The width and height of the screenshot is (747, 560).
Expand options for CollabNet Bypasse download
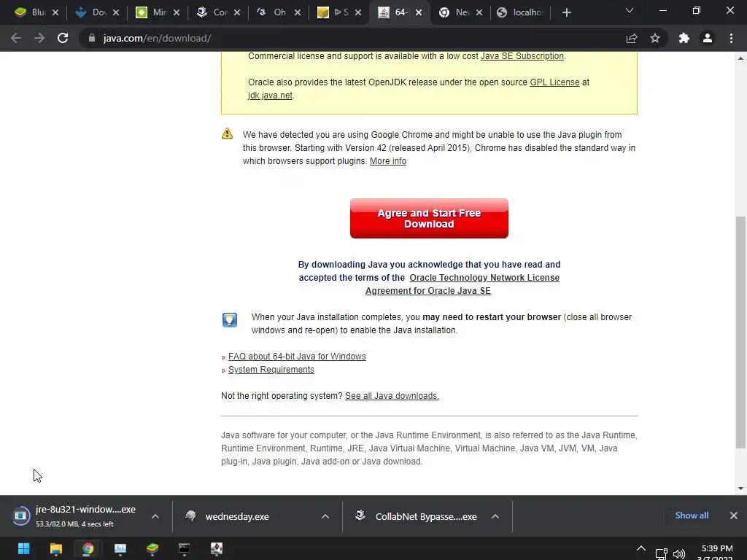[495, 516]
